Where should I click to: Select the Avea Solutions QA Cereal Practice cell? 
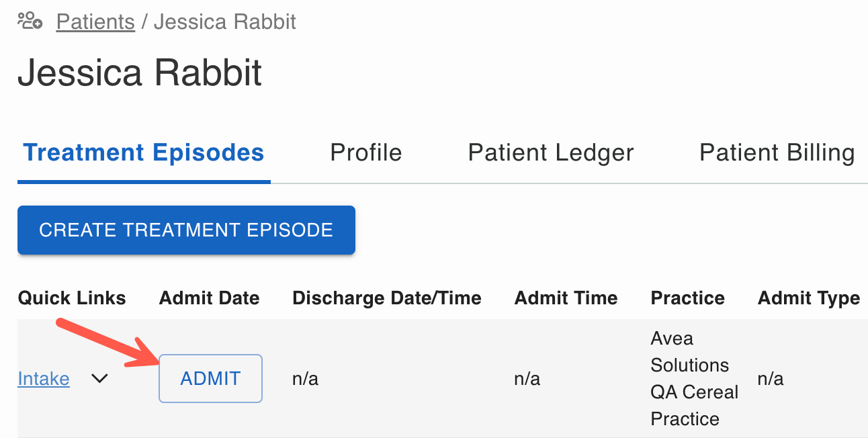[694, 379]
